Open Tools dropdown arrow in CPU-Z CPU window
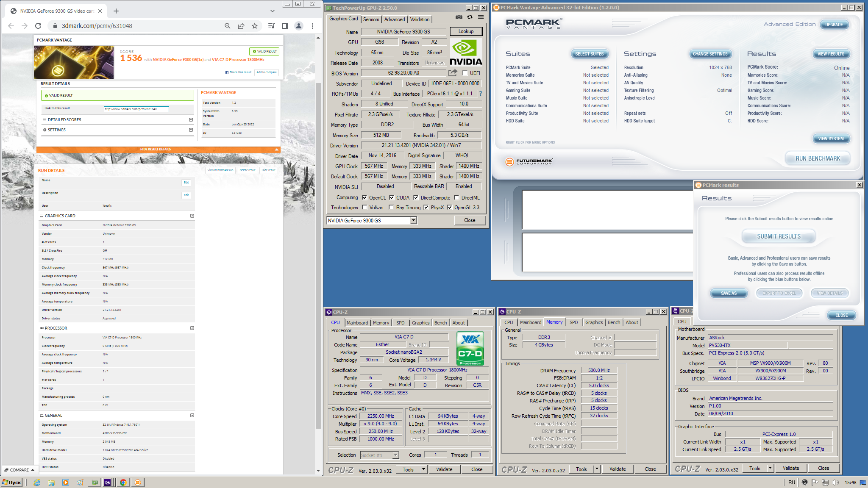Screen dimensions: 868x488 click(x=423, y=469)
